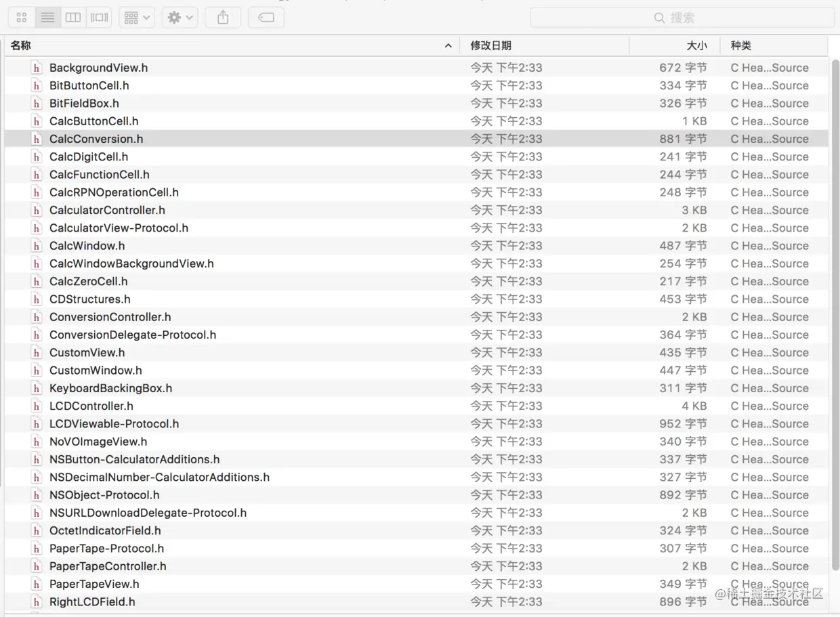Screen dimensions: 840x617
Task: Click the 487 字节 size of CalcWindow.h
Action: (683, 246)
